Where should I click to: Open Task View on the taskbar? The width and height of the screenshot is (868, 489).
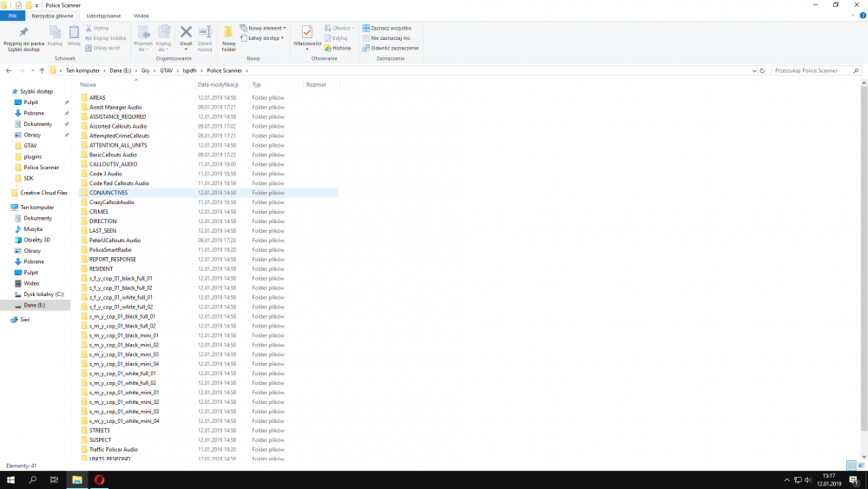click(x=54, y=479)
